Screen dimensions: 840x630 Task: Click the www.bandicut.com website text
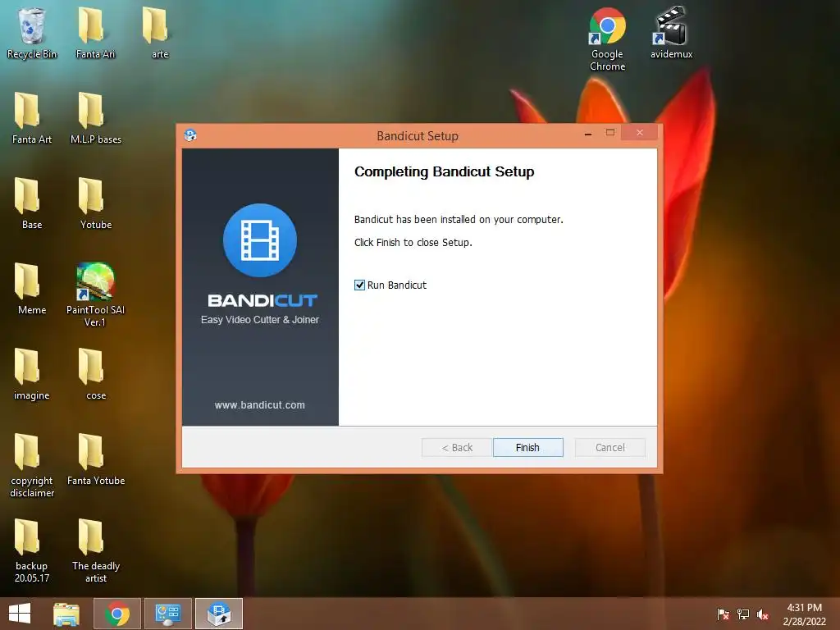coord(260,405)
